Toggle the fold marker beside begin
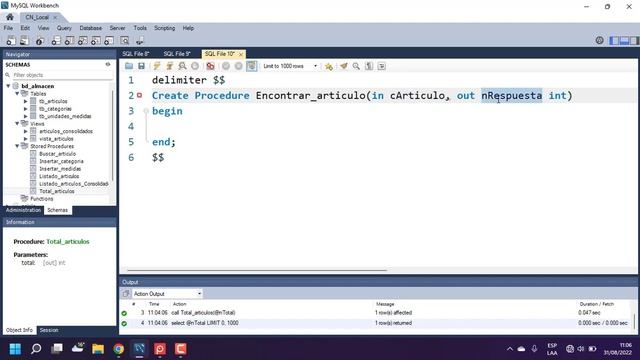This screenshot has width=640, height=360. pos(146,111)
